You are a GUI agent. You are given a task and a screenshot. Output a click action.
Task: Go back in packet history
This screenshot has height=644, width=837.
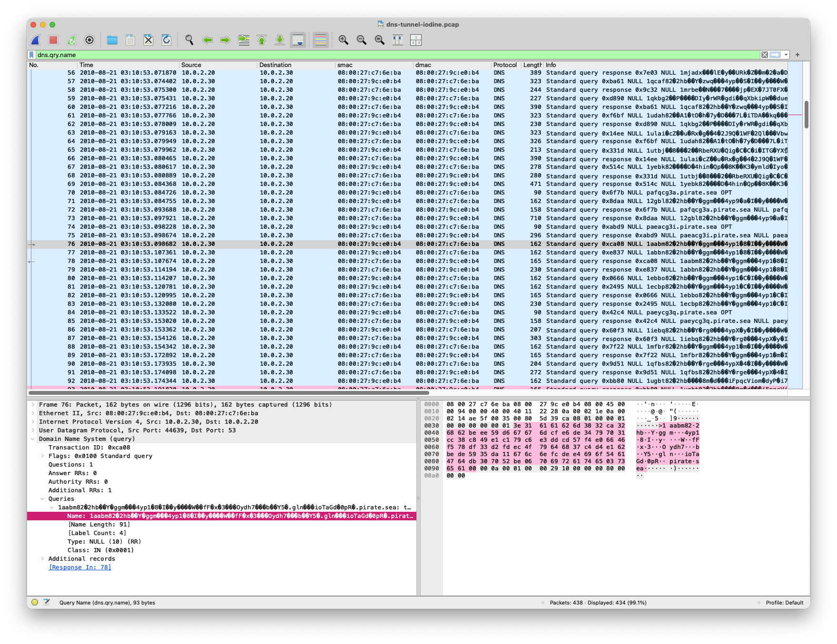coord(207,40)
